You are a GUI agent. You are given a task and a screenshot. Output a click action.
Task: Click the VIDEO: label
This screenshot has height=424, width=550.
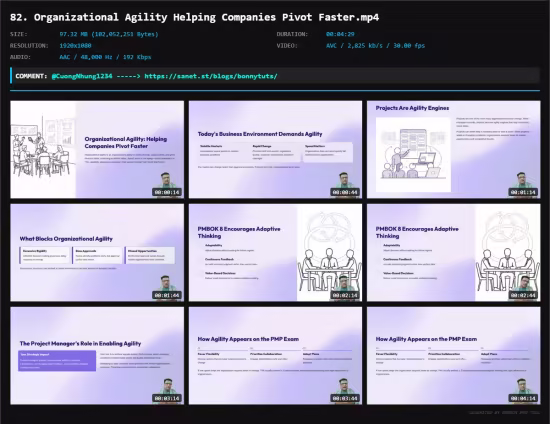tap(287, 46)
